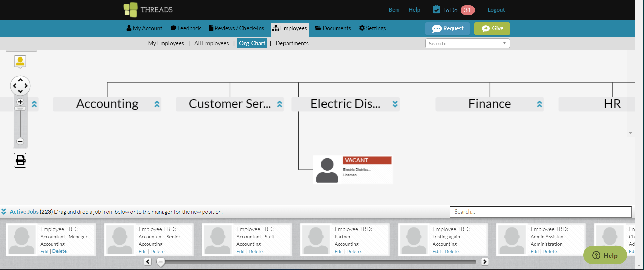Viewport: 644px width, 270px height.
Task: Open the 31 pending to-do badge
Action: [x=467, y=10]
